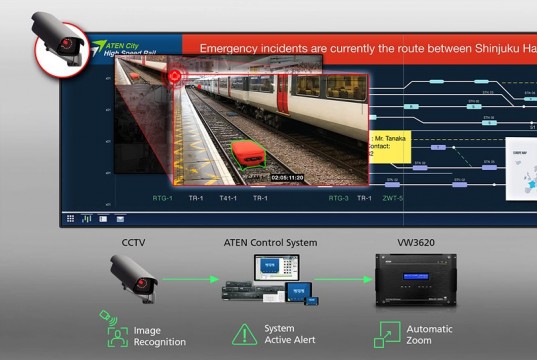537x360 pixels.
Task: Click the bar chart icon in bottom toolbar
Action: pyautogui.click(x=87, y=219)
